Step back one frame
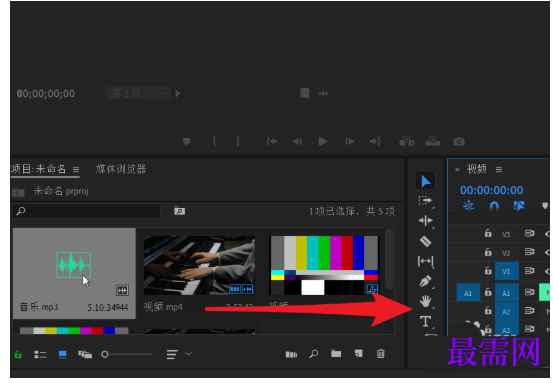The width and height of the screenshot is (559, 383). 297,142
